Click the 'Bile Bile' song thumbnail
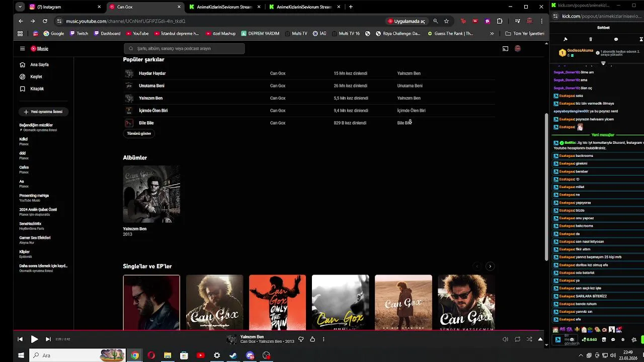 (129, 123)
